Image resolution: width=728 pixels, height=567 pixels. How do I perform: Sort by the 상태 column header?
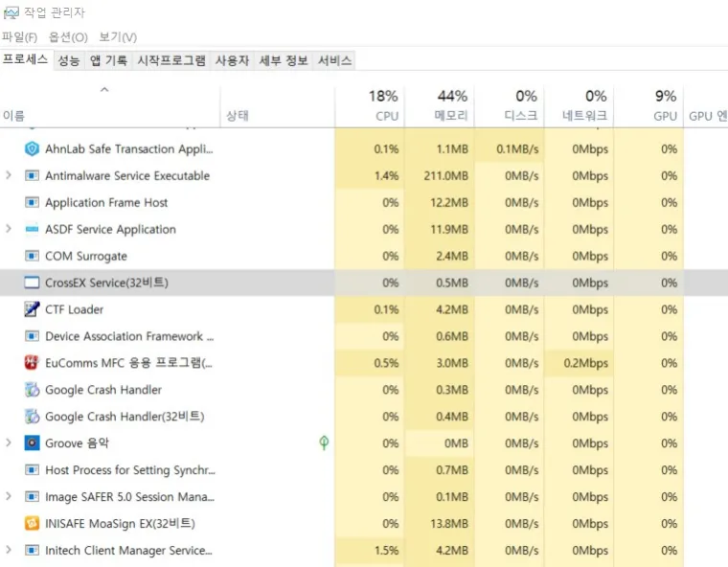(277, 106)
